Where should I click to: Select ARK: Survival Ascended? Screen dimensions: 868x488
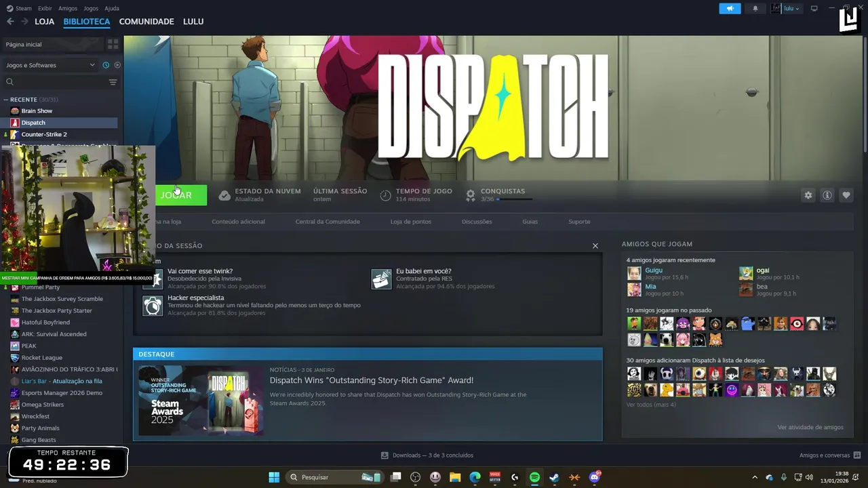(x=54, y=334)
